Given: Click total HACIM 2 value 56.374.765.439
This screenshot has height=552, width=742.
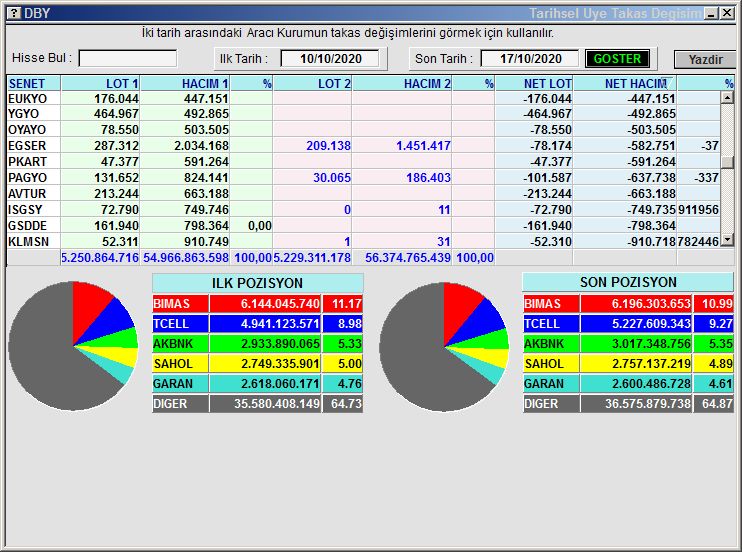Looking at the screenshot, I should click(407, 258).
